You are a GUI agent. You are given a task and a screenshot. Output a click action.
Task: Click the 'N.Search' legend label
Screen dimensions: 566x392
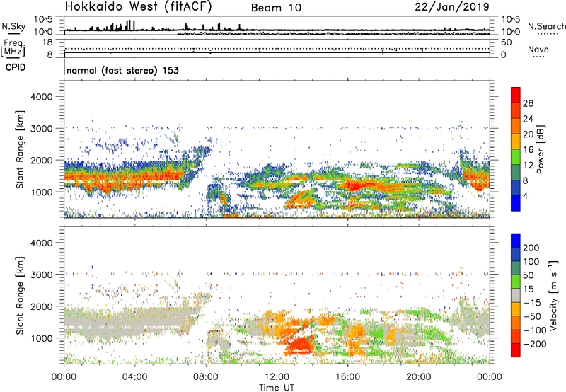point(546,26)
